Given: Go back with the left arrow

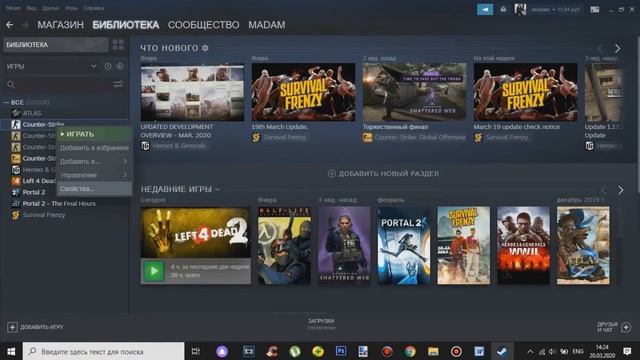Looking at the screenshot, I should pos(9,25).
